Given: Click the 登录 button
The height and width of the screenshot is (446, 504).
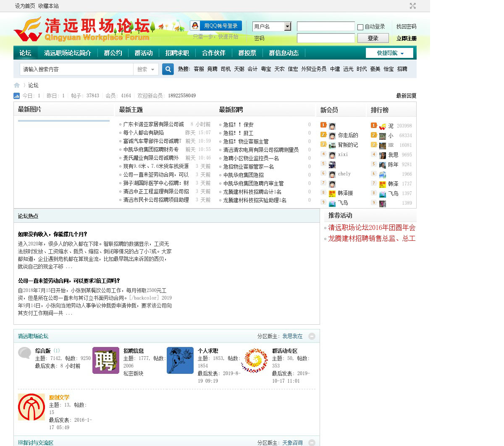Looking at the screenshot, I should coord(373,38).
